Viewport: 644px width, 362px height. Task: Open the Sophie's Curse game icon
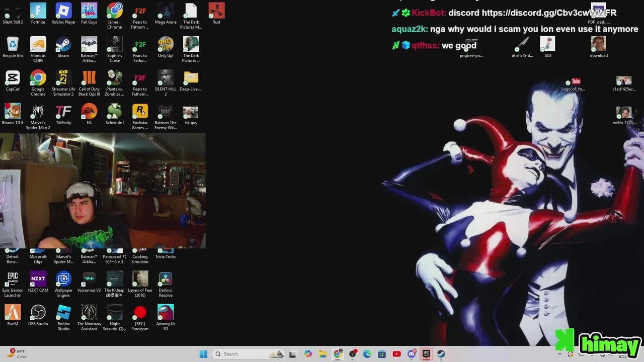pyautogui.click(x=115, y=50)
